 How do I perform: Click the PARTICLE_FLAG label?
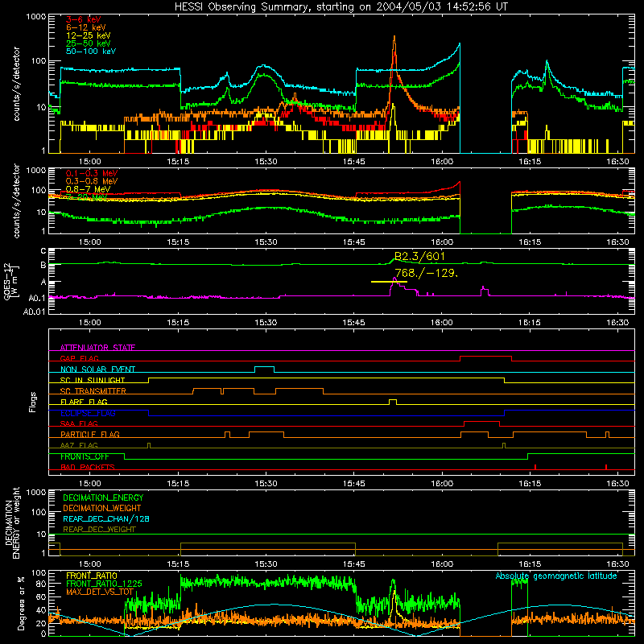tap(90, 434)
